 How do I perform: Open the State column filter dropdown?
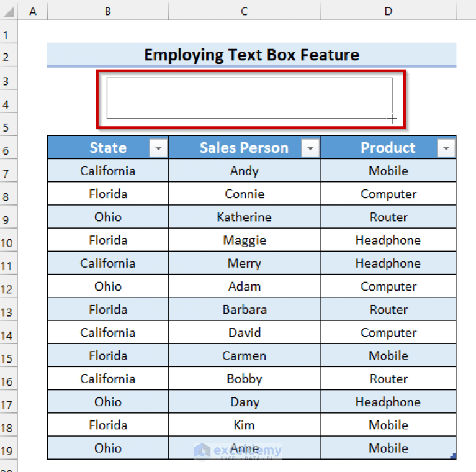coord(158,148)
